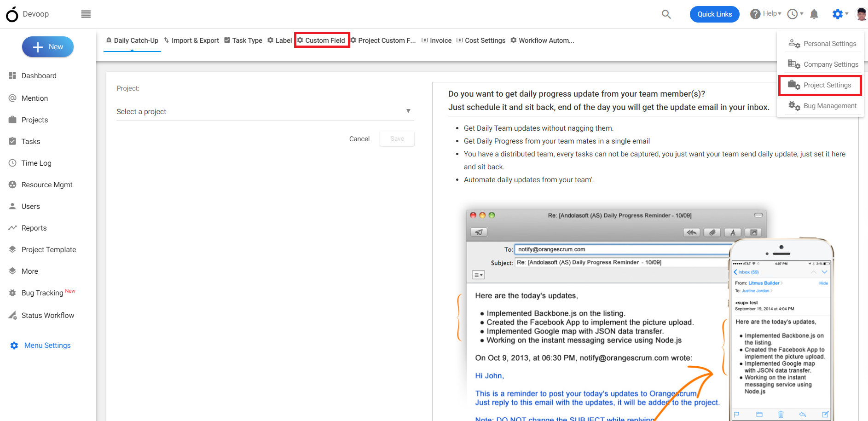Open Reports in the sidebar
Image resolution: width=868 pixels, height=421 pixels.
[x=34, y=228]
